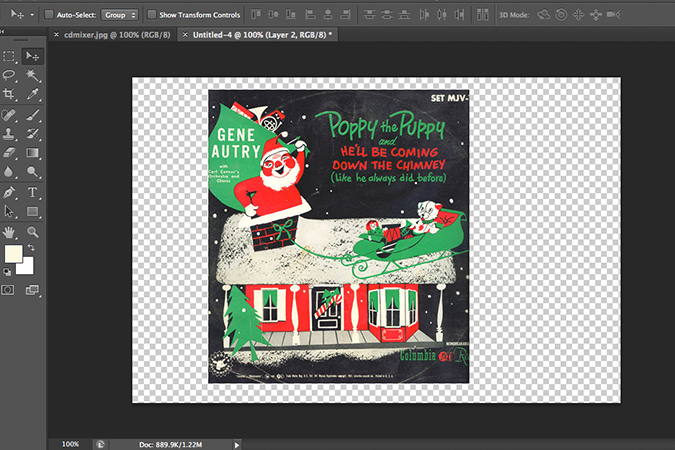Open background color white swatch
This screenshot has height=450, width=675.
click(x=27, y=268)
